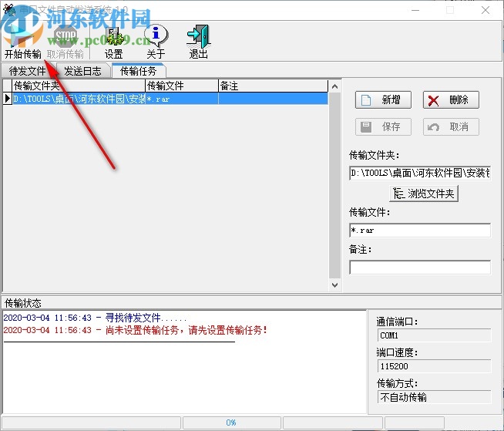Click the 退出 exit door icon
The width and height of the screenshot is (504, 431).
(199, 36)
